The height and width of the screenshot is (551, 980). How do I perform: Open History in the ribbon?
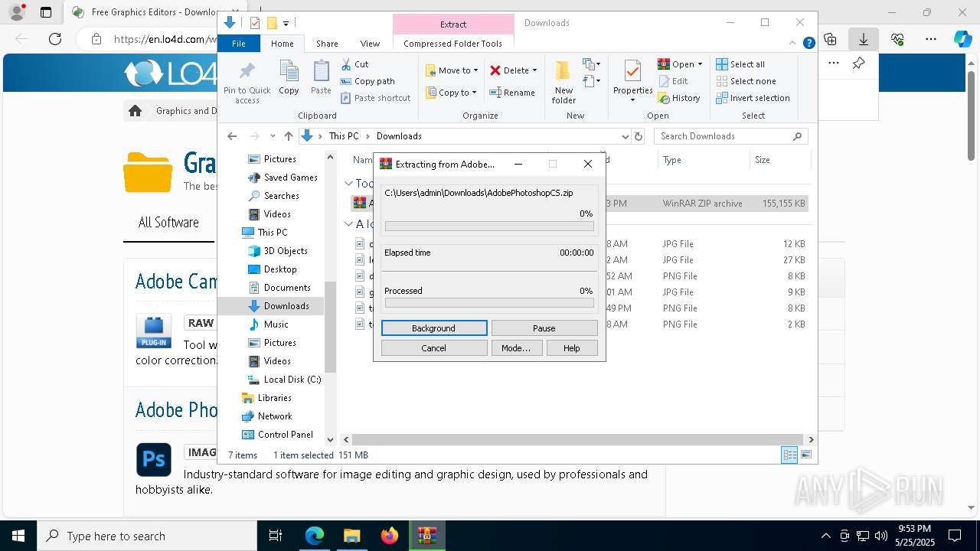(679, 98)
